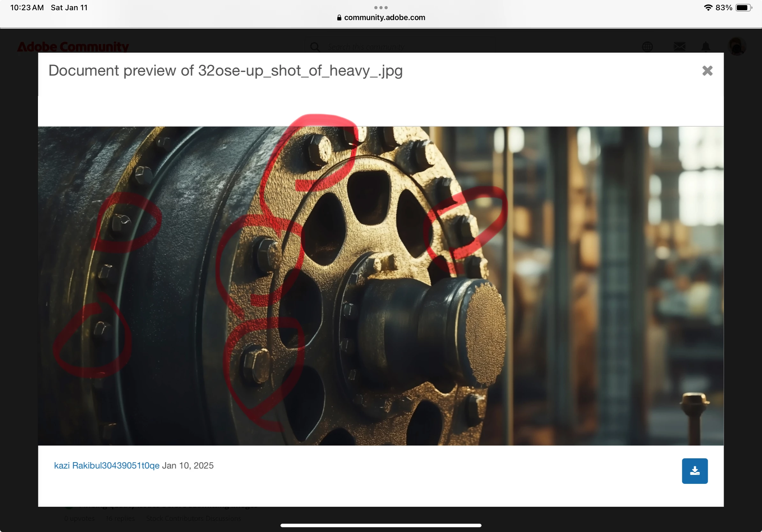
Task: Open the user avatar menu
Action: point(736,46)
